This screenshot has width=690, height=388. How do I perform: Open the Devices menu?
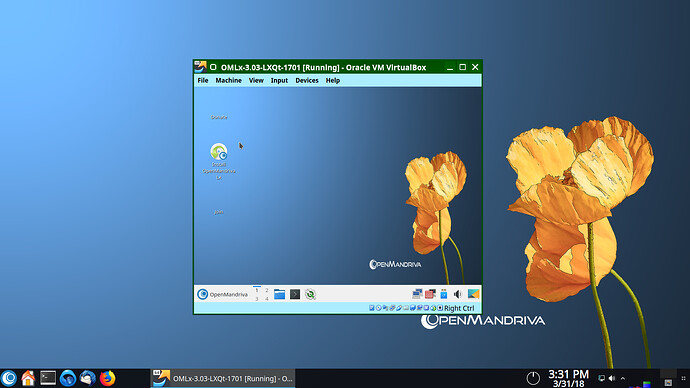[307, 81]
